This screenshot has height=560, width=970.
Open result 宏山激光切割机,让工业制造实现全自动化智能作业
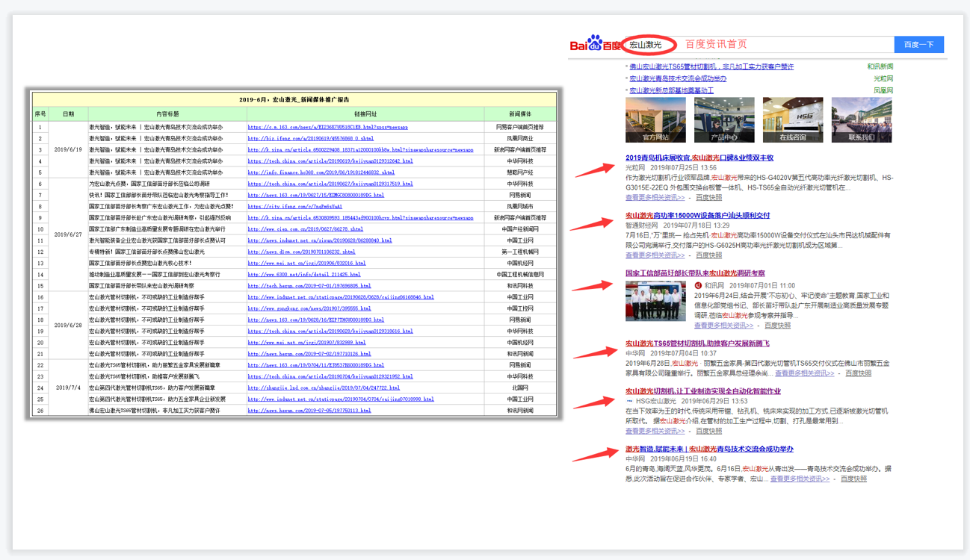coord(703,391)
